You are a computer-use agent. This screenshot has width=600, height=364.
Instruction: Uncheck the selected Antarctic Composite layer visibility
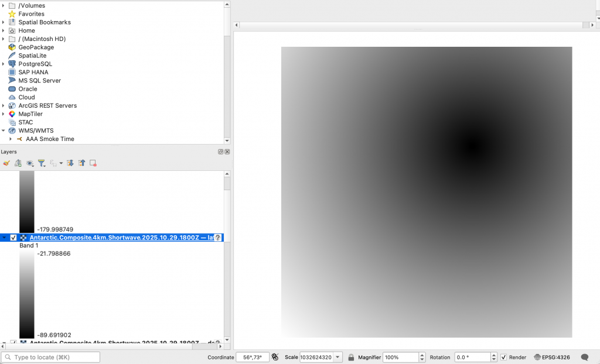[x=13, y=238]
